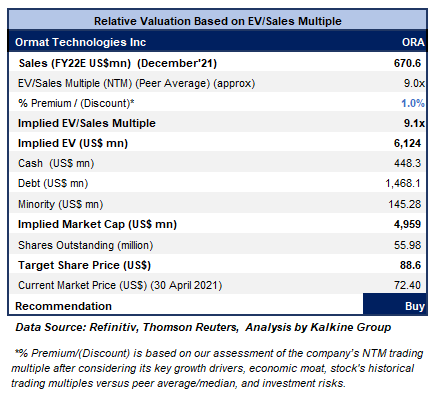Click the table title Relative Valuation header
This screenshot has height=406, width=436.
(218, 21)
